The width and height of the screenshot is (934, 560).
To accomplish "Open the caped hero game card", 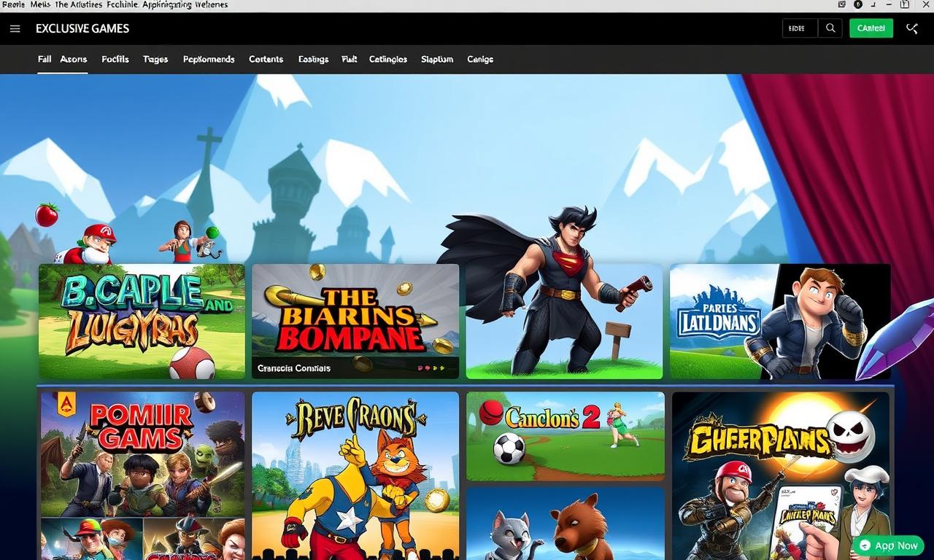I will pyautogui.click(x=564, y=322).
